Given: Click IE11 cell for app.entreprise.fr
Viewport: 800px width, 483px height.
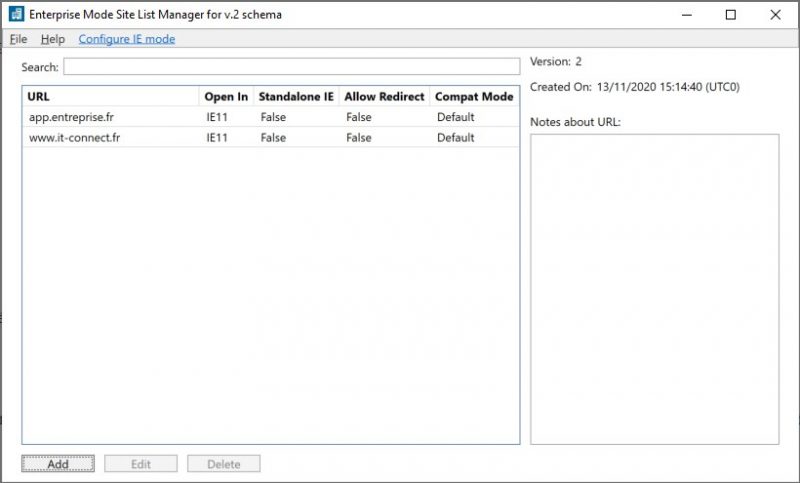Looking at the screenshot, I should 217,117.
